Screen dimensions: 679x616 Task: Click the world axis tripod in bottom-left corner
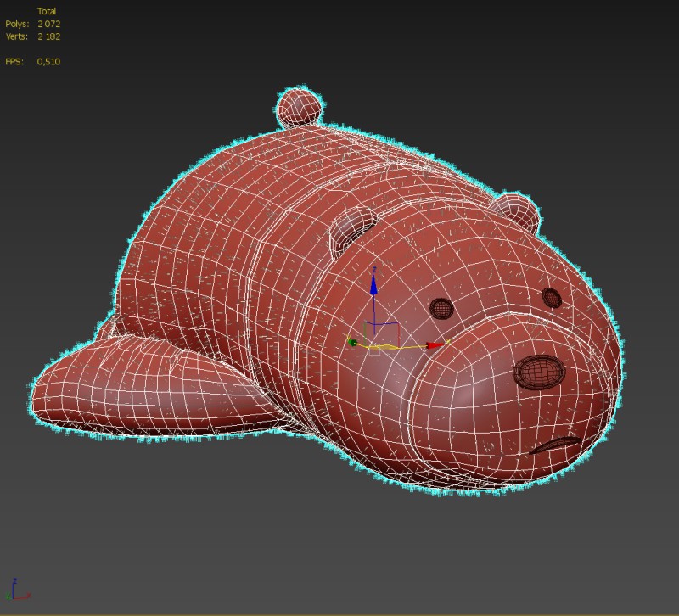(15, 596)
